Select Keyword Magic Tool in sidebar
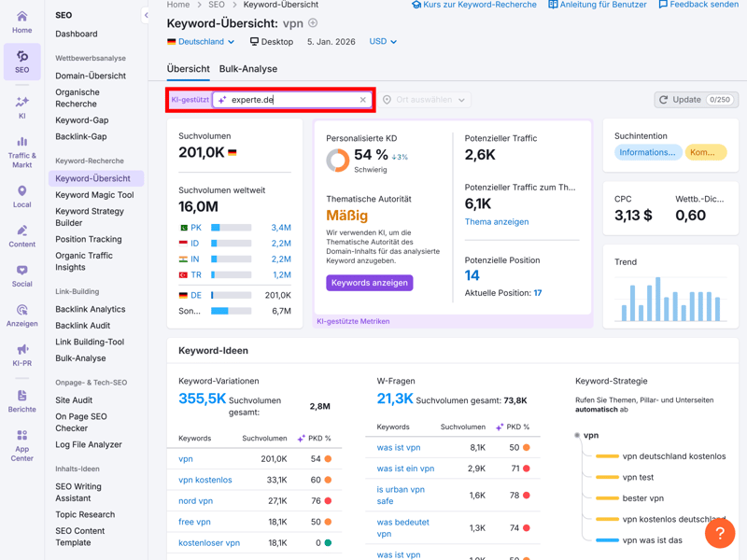747x560 pixels. (x=94, y=195)
